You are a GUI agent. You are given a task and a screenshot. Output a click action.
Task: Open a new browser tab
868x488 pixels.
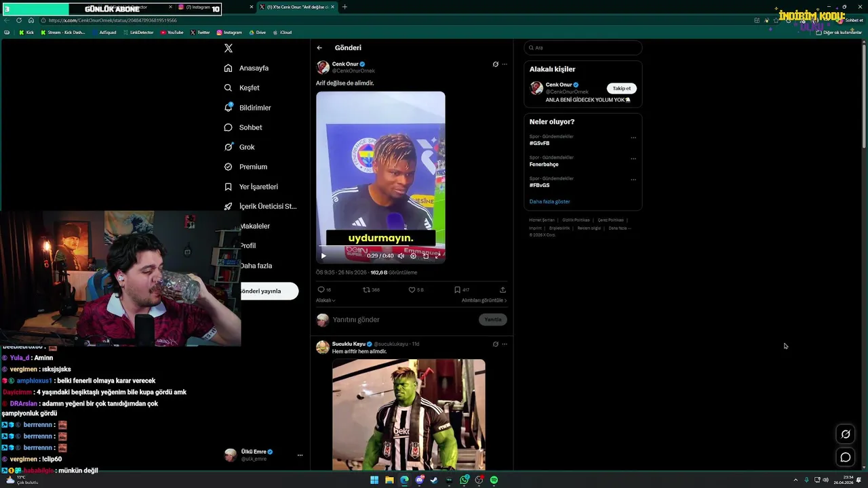(x=344, y=7)
